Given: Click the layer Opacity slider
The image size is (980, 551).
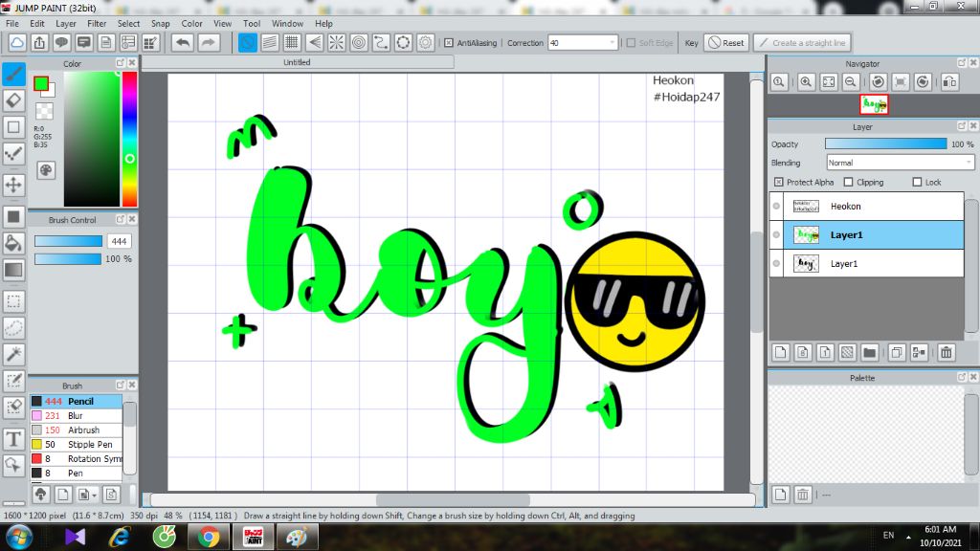Looking at the screenshot, I should click(x=885, y=144).
